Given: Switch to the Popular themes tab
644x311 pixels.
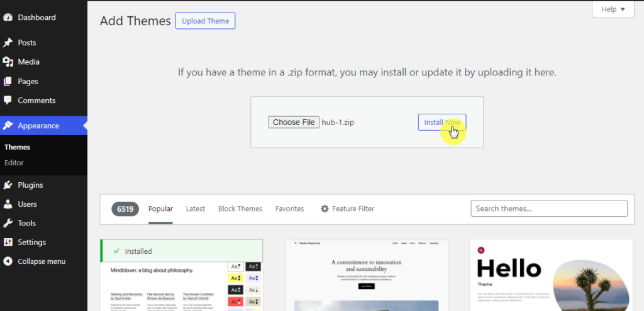Looking at the screenshot, I should point(160,209).
